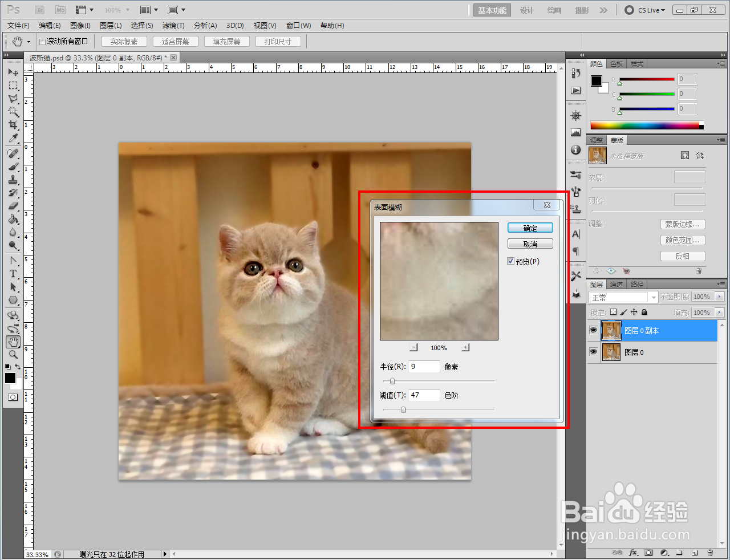
Task: Select the Dodge tool
Action: tap(13, 245)
